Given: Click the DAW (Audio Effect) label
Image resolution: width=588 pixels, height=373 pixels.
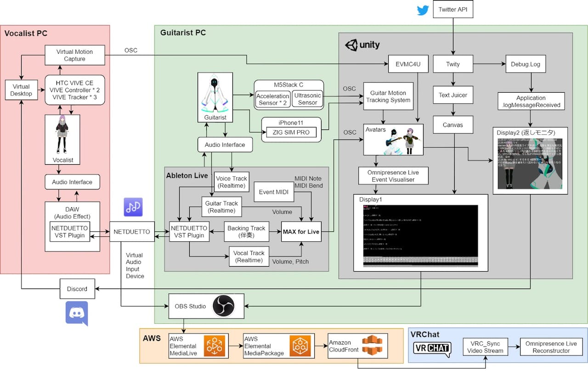Looking at the screenshot, I should pos(72,213).
